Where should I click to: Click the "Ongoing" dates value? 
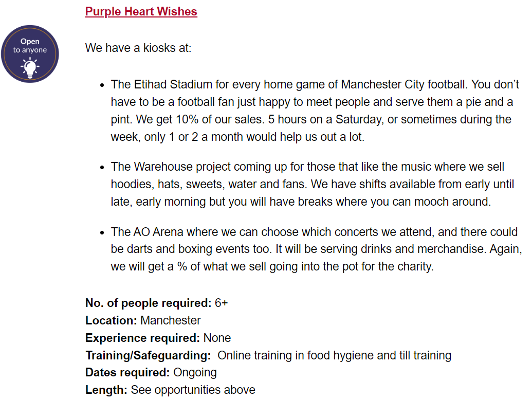point(195,373)
